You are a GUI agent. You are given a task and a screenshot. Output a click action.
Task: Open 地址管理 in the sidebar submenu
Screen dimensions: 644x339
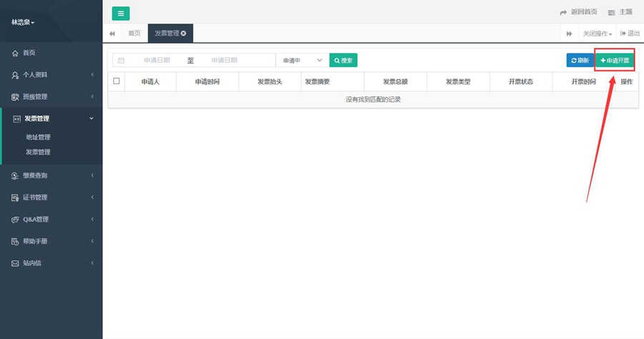(38, 137)
